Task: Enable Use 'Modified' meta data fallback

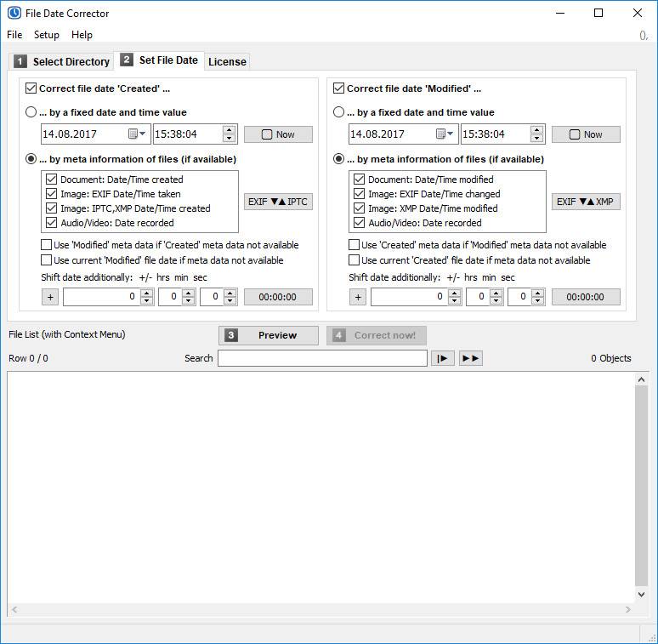Action: click(x=46, y=245)
